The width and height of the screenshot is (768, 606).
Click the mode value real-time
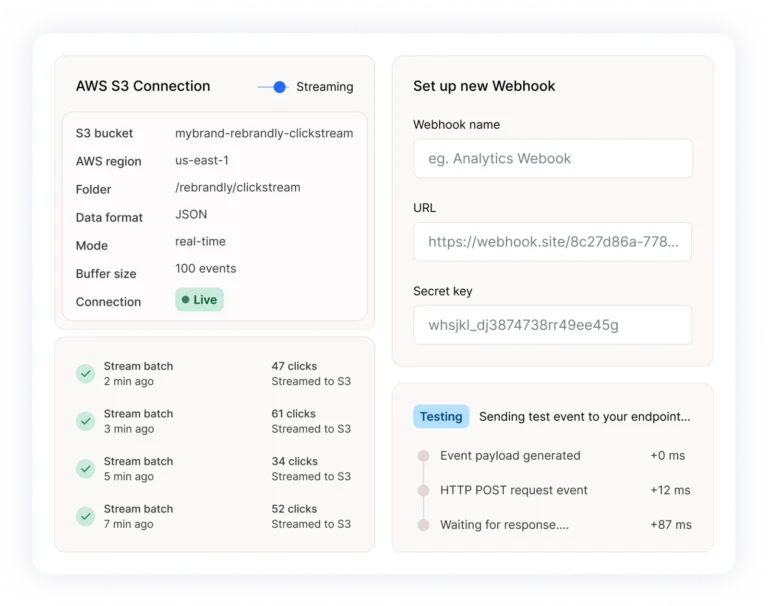[200, 242]
